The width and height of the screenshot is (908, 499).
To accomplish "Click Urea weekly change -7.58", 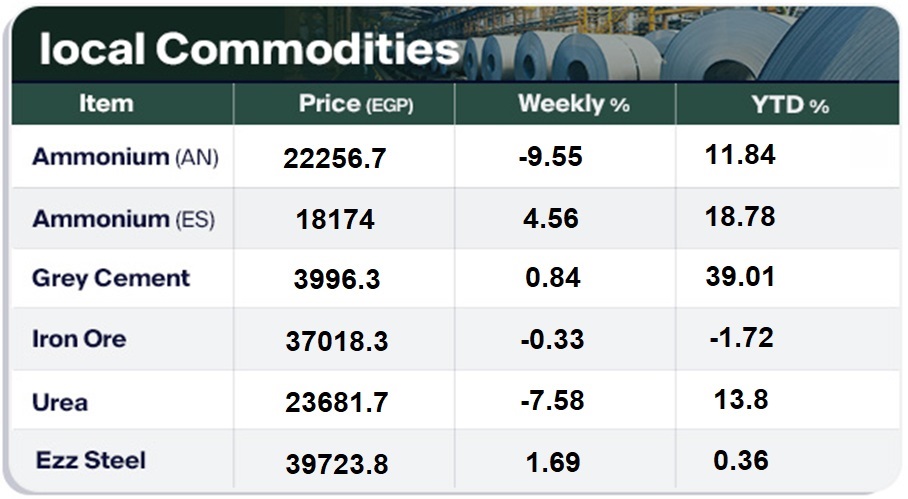I will point(552,401).
